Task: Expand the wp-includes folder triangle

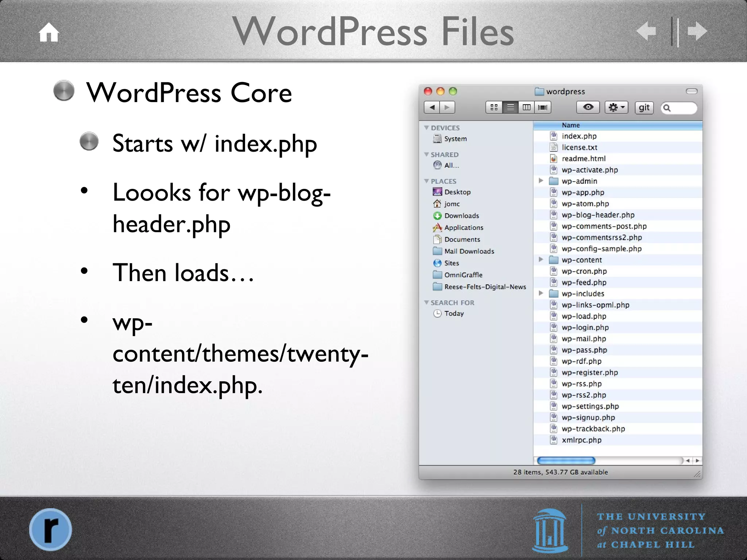Action: point(541,293)
